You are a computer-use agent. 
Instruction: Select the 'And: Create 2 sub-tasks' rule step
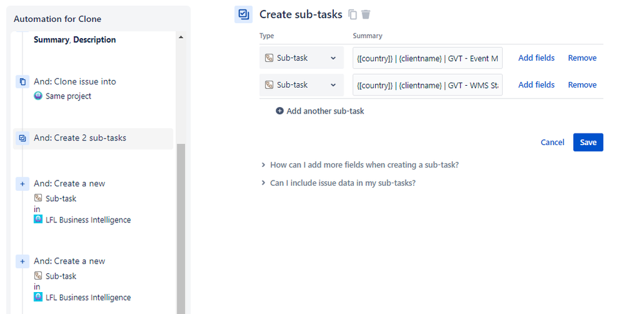[x=93, y=139]
